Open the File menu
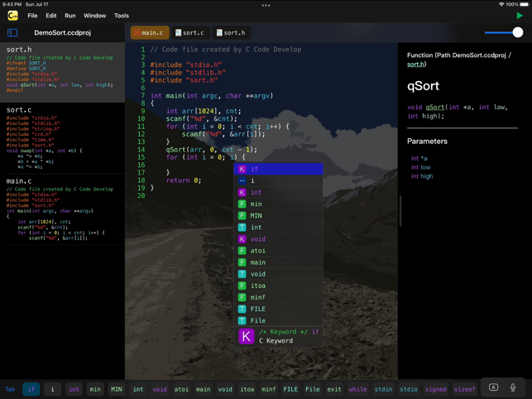The image size is (532, 399). pyautogui.click(x=32, y=16)
